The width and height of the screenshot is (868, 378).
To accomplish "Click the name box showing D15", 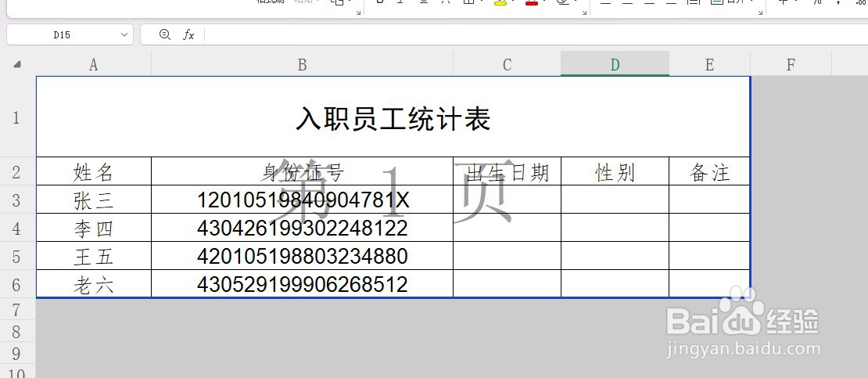I will 70,34.
